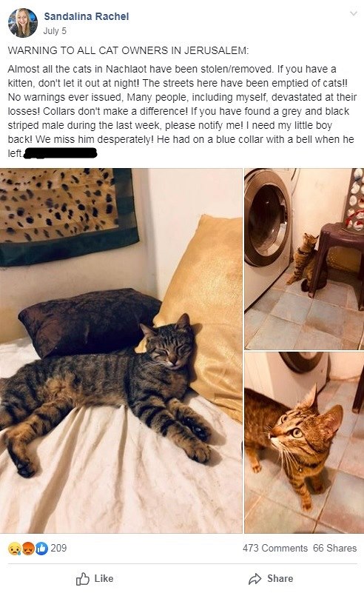This screenshot has width=364, height=593.
Task: Open the large sleeping cat photo
Action: (121, 351)
